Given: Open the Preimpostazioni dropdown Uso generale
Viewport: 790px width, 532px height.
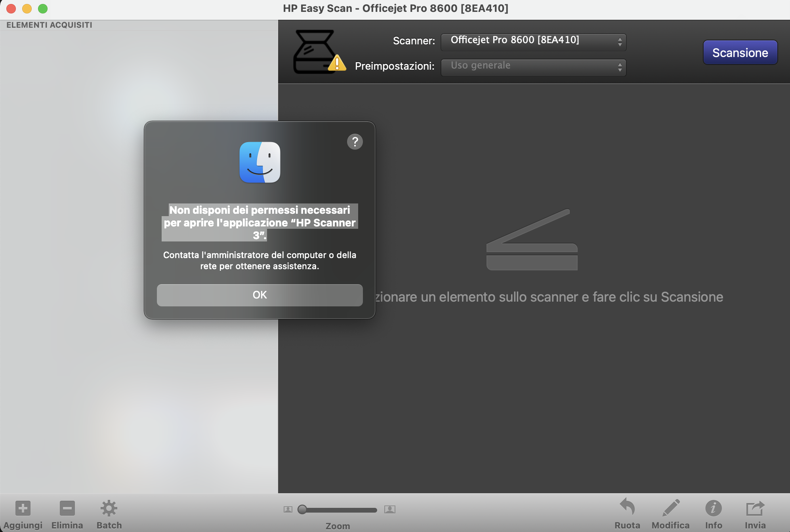Looking at the screenshot, I should [533, 67].
